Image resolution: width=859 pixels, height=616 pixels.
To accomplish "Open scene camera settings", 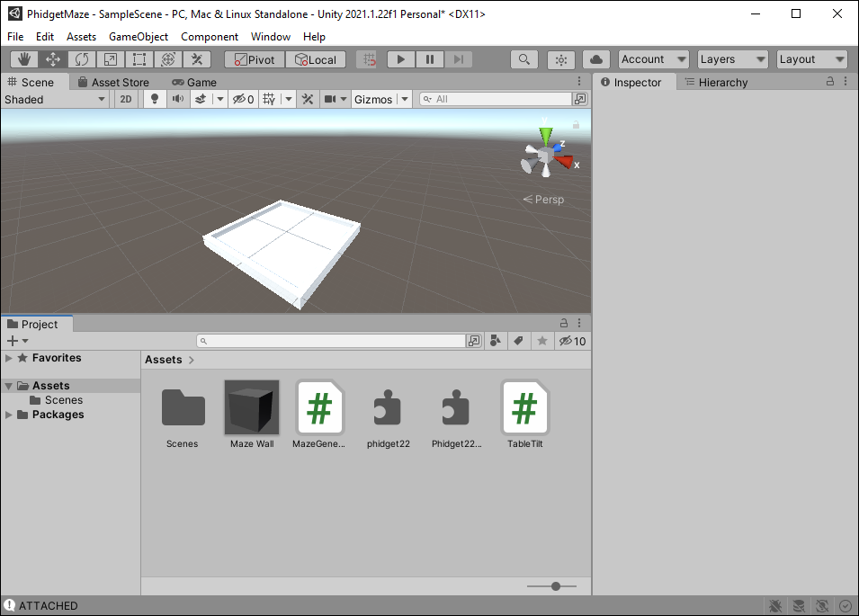I will (x=336, y=99).
